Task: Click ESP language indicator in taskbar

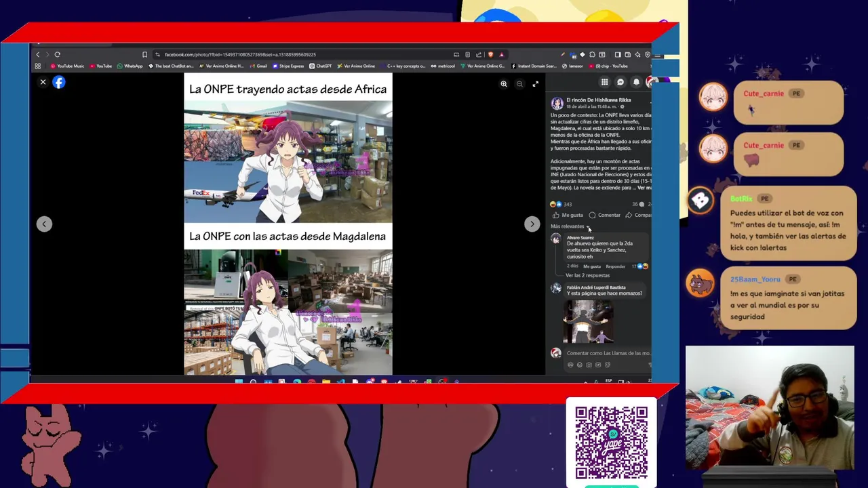Action: point(608,380)
